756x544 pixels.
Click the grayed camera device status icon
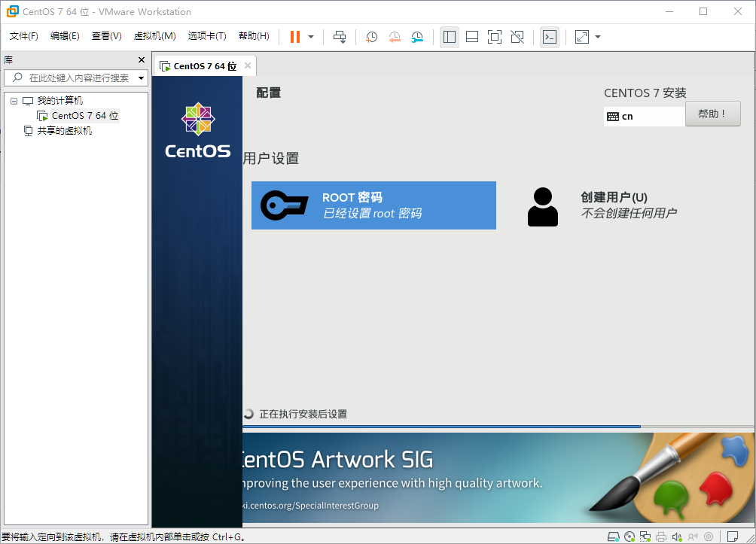(x=709, y=536)
